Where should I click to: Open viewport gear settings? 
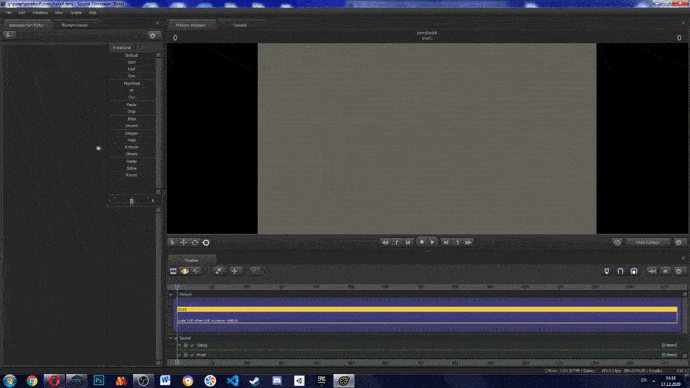pos(679,242)
